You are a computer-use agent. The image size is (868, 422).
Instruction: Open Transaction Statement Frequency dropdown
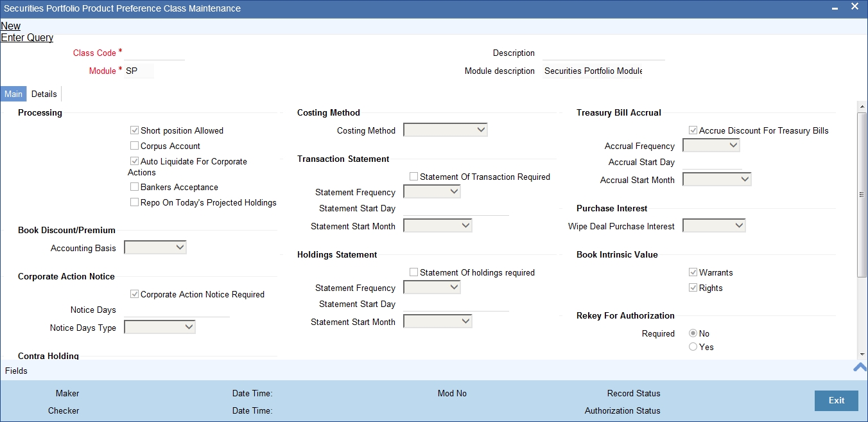click(x=432, y=192)
